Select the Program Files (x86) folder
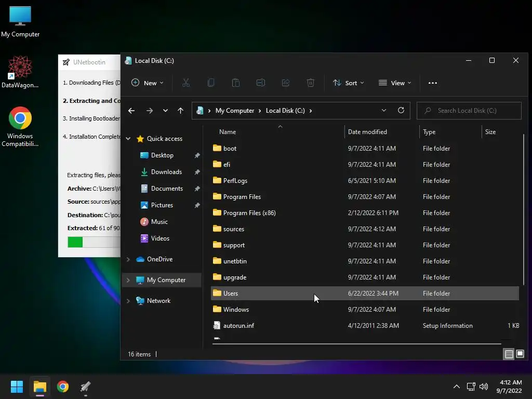This screenshot has height=399, width=532. pos(365,212)
